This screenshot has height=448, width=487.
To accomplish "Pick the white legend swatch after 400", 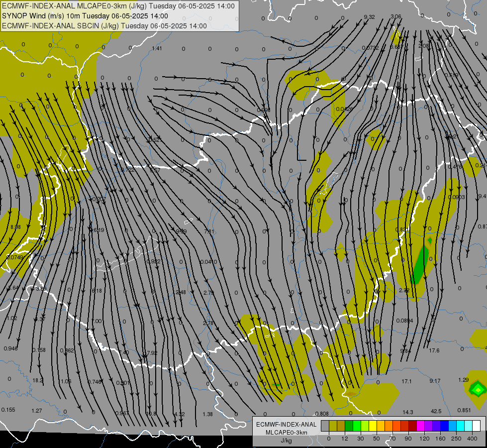I will [476, 426].
